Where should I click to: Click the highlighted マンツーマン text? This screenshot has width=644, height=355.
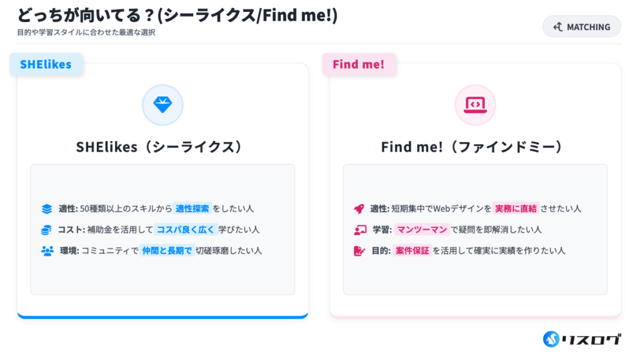pos(421,230)
